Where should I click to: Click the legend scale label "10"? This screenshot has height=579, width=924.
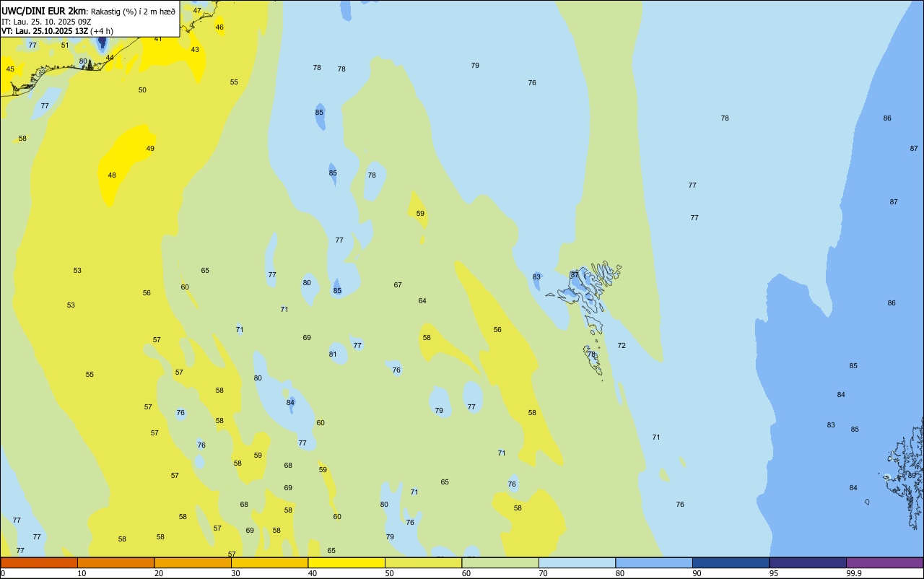click(x=82, y=573)
